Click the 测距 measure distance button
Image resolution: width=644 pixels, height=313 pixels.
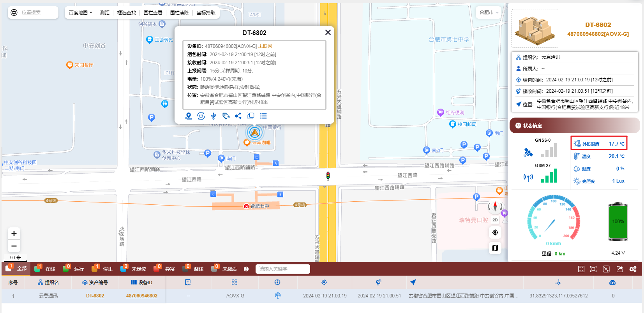[105, 13]
